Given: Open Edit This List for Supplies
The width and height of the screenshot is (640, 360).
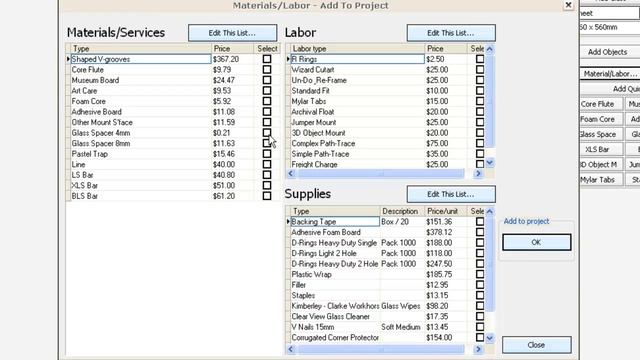Looking at the screenshot, I should coord(451,194).
